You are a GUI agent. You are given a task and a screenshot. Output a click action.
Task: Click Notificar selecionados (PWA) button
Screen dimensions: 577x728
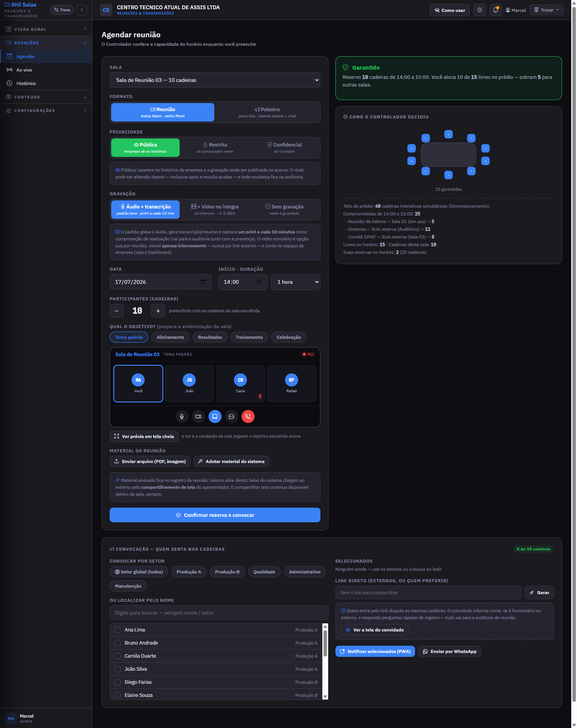click(x=375, y=651)
